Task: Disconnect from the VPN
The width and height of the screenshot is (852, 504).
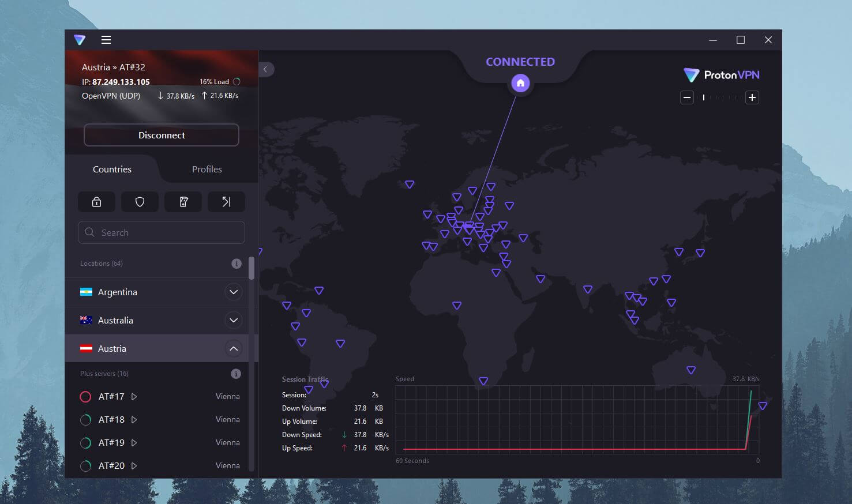Action: point(162,135)
